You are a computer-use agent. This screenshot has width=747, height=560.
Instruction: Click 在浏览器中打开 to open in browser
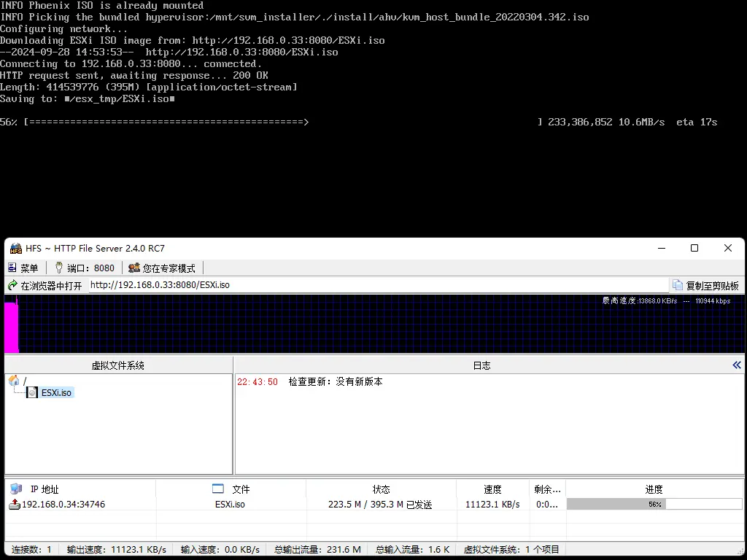pos(45,285)
